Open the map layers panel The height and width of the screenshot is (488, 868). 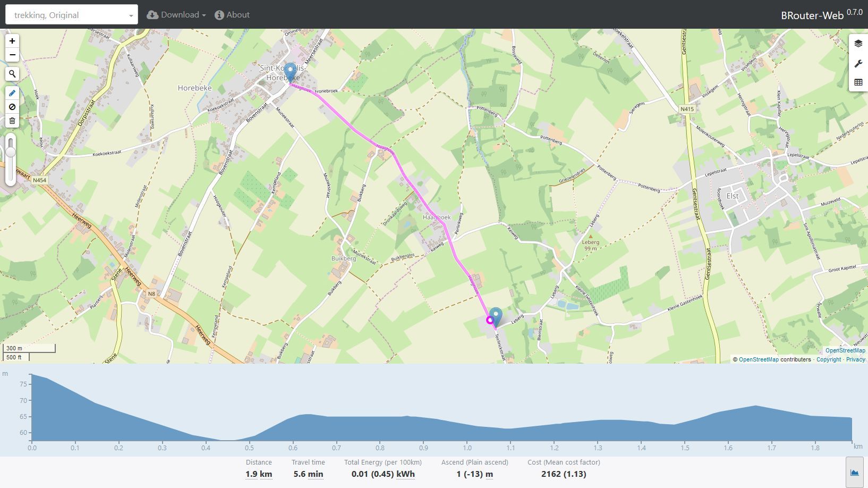click(858, 44)
